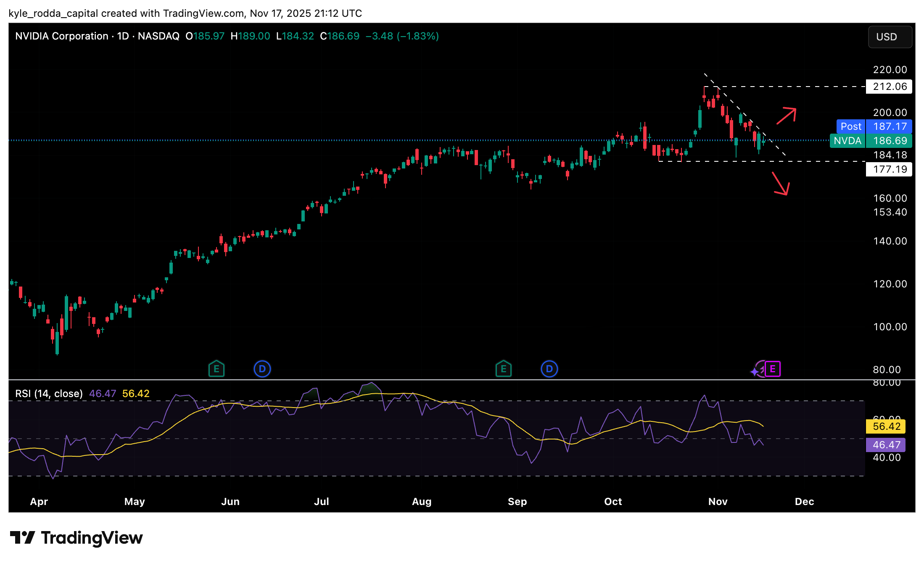The height and width of the screenshot is (563, 924).
Task: Click the Nov label on time axis
Action: 718,502
